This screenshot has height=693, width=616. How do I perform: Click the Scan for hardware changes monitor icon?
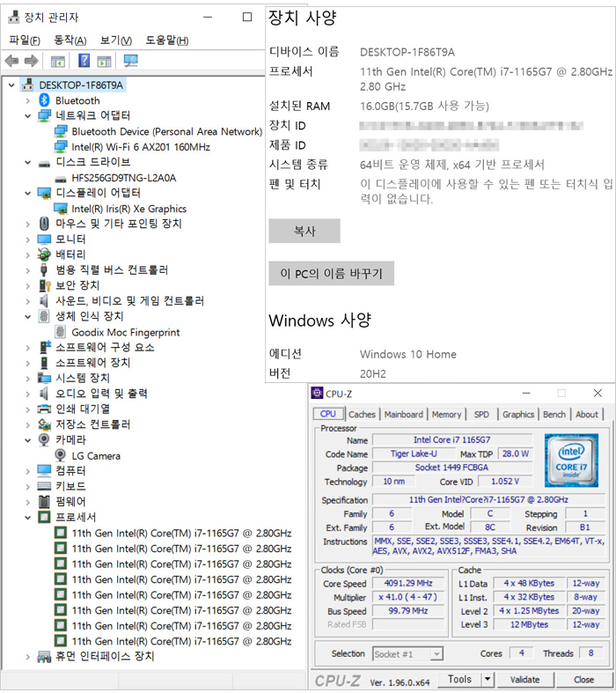tap(131, 61)
